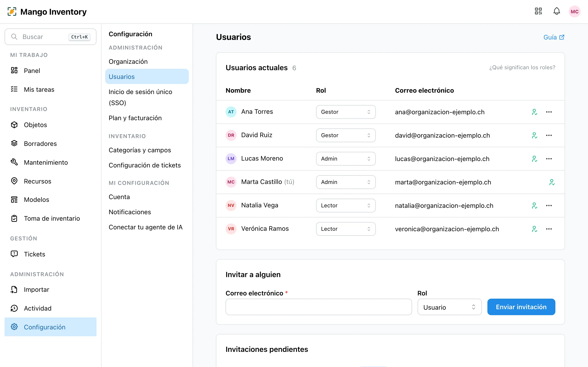This screenshot has height=367, width=588.
Task: Click ¿Qué significan los roles? link
Action: point(522,67)
